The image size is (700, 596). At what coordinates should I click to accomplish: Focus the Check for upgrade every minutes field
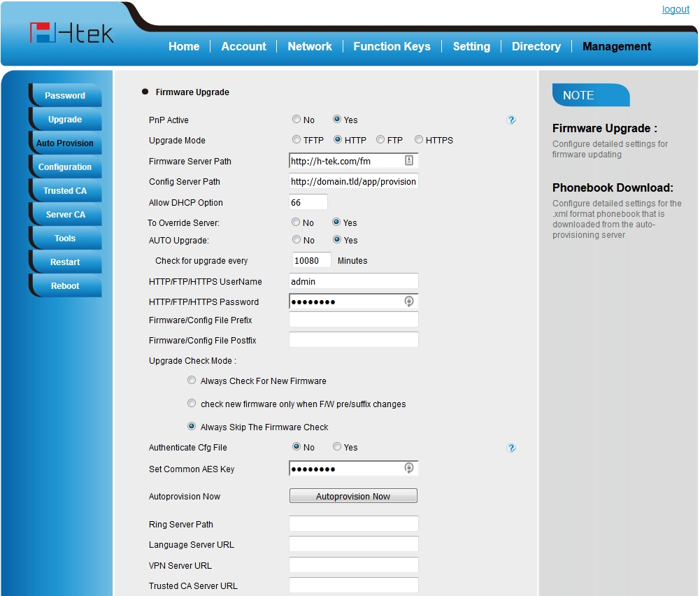point(310,260)
